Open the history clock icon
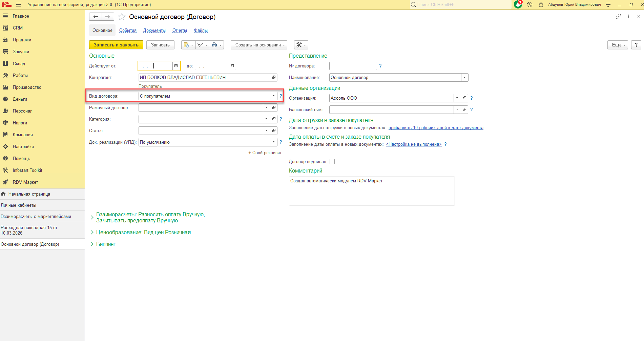This screenshot has width=644, height=341. (530, 5)
